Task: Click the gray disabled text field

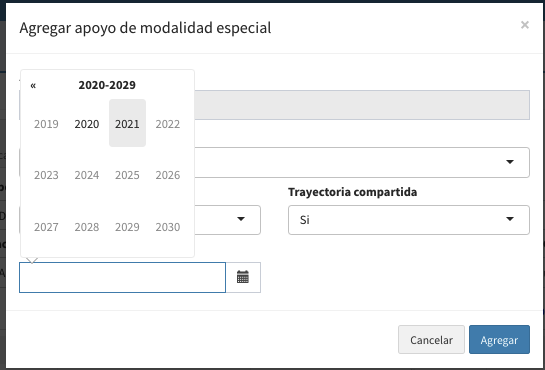Action: [x=361, y=105]
